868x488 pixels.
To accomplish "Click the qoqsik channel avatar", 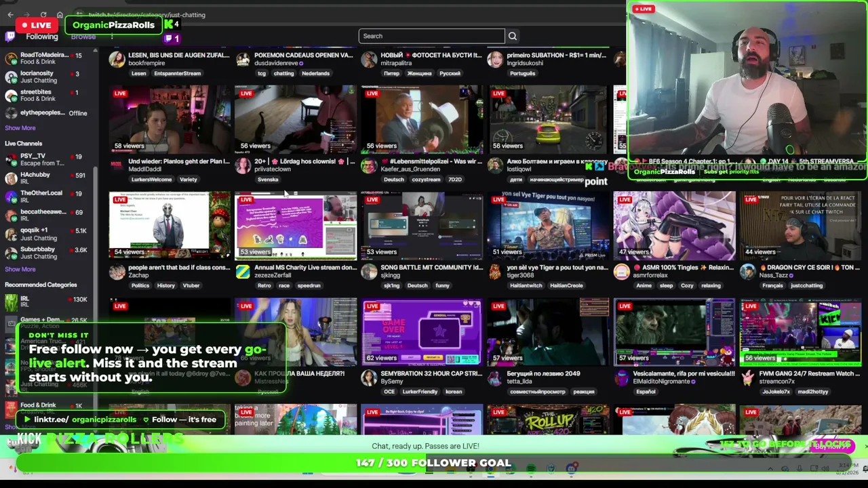I will click(x=11, y=234).
